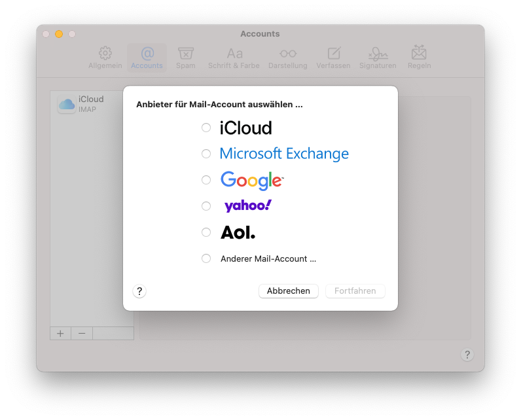Open the Darstellung glasses tab
The width and height of the screenshot is (521, 420).
pos(288,58)
